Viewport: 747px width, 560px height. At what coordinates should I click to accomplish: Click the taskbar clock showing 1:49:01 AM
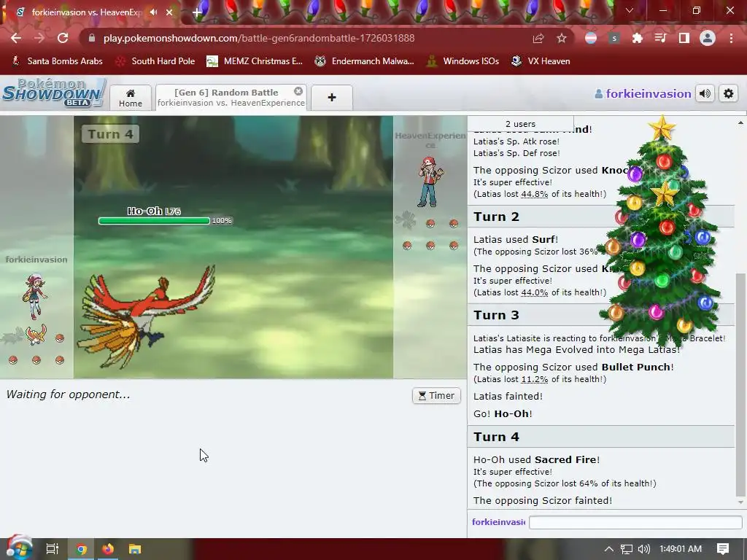[681, 549]
